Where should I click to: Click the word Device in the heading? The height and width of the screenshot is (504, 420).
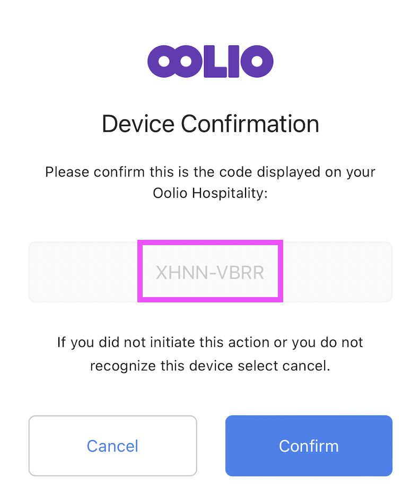click(x=138, y=124)
